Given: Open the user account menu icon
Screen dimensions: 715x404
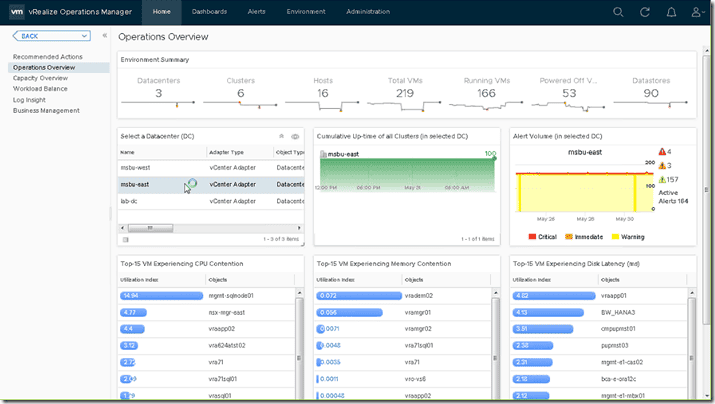Looking at the screenshot, I should click(x=697, y=12).
